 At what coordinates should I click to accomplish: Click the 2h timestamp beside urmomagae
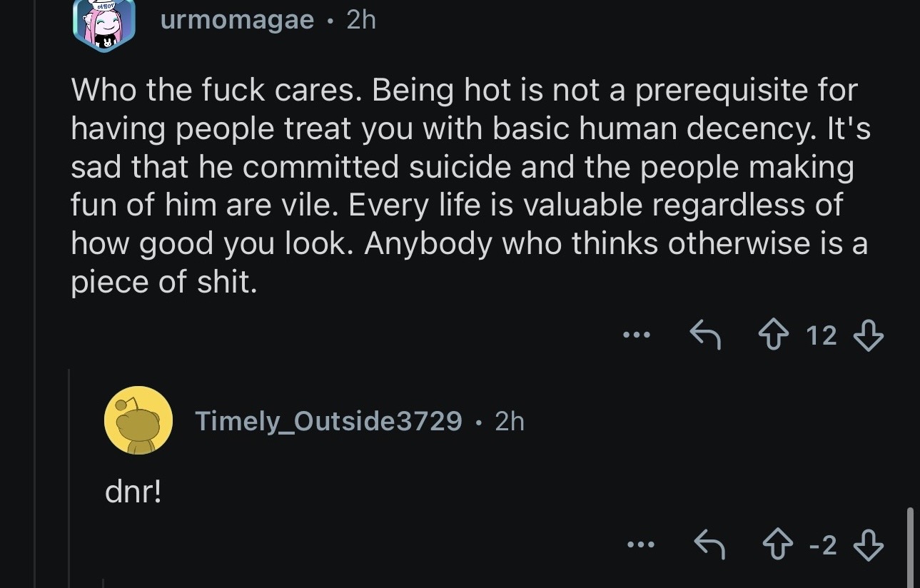pyautogui.click(x=360, y=20)
